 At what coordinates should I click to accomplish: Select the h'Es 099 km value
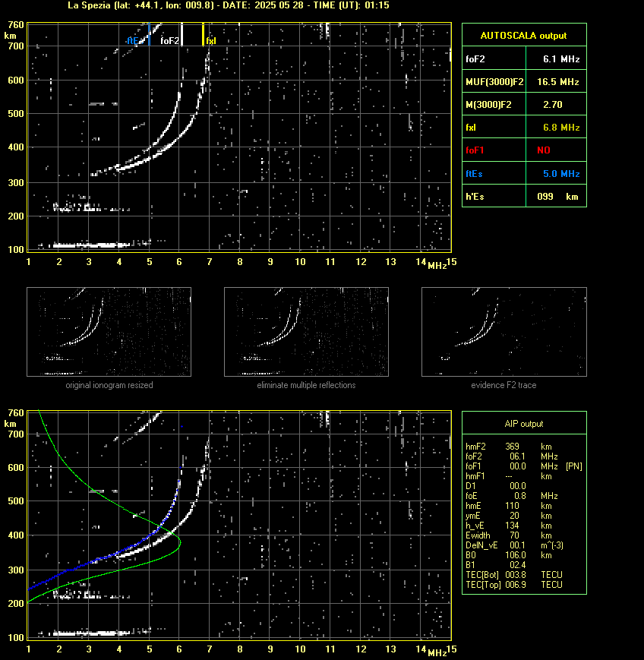557,197
